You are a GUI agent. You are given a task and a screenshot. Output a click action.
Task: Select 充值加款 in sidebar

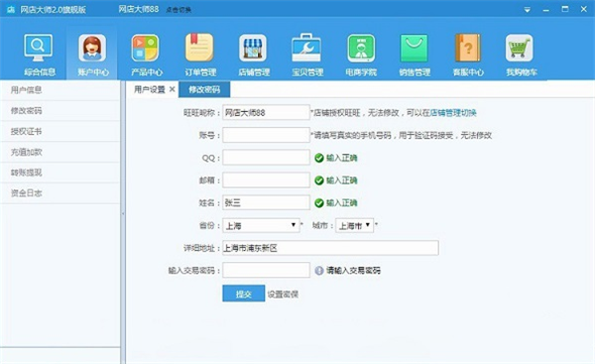(60, 152)
